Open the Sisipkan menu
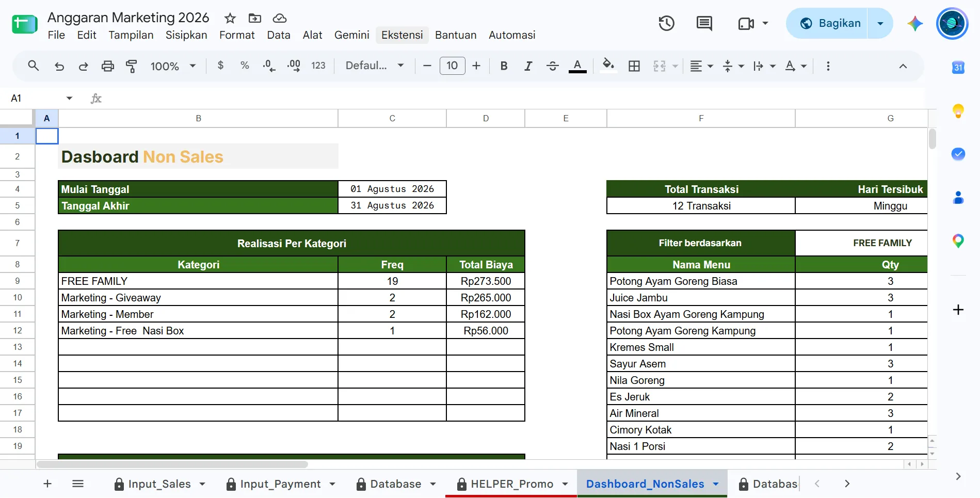 pyautogui.click(x=186, y=35)
